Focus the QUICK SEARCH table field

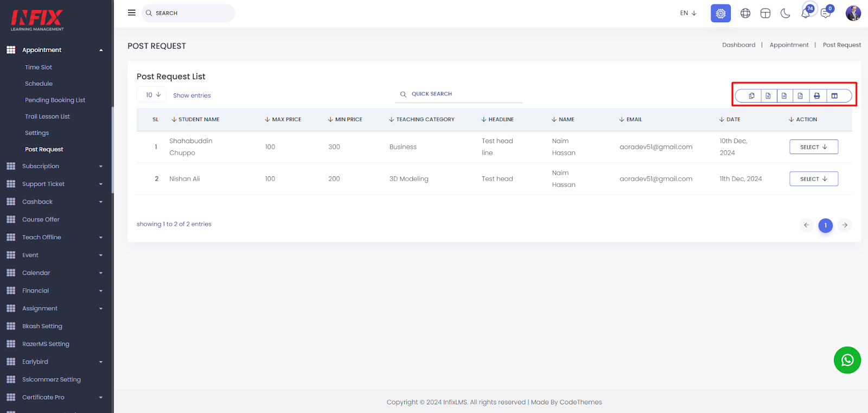tap(459, 94)
